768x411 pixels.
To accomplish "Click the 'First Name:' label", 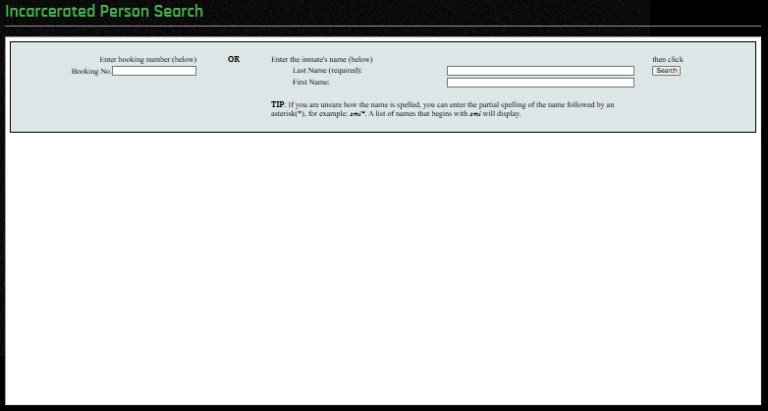I will click(311, 82).
